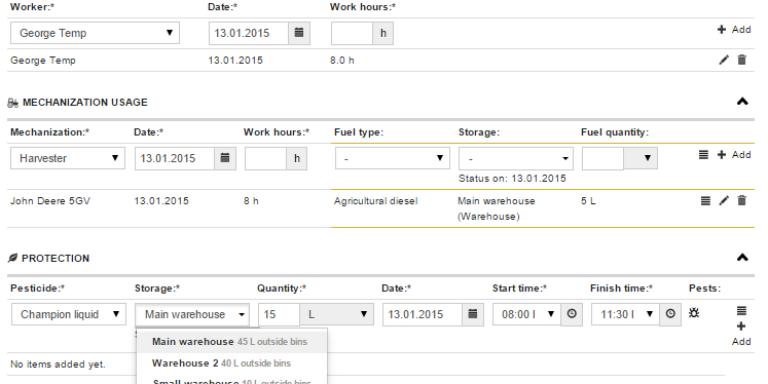The width and height of the screenshot is (768, 384).
Task: Add the mechanization usage entry
Action: point(734,155)
